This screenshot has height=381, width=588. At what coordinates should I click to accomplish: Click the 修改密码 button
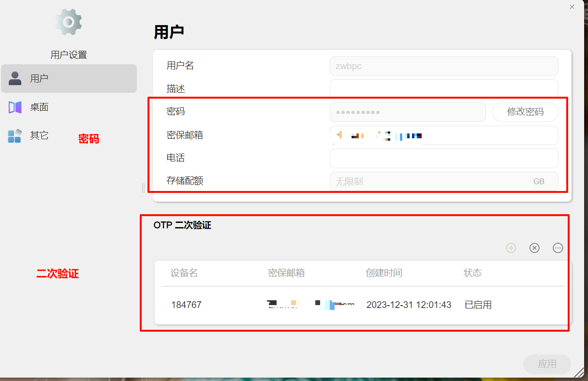pyautogui.click(x=525, y=112)
